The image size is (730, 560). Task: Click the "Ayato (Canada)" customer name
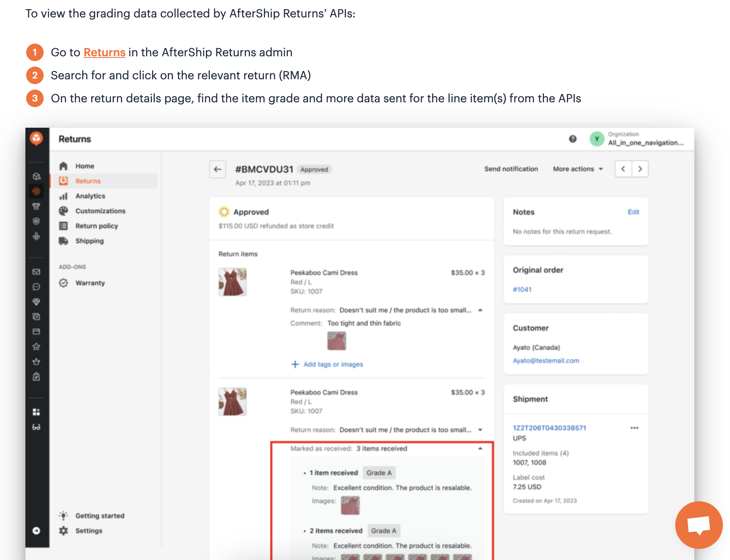(536, 347)
